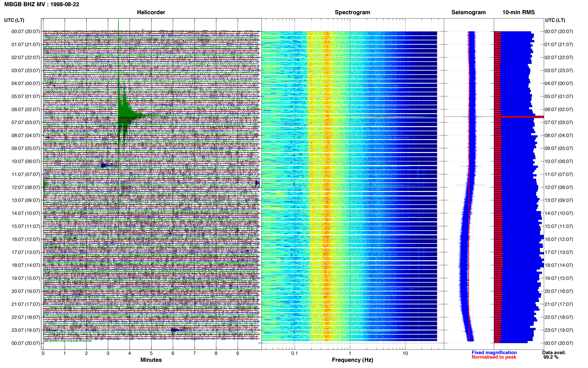Click left time label '04:07 (00:07)'
Screen dimensions: 588x368
[26, 83]
